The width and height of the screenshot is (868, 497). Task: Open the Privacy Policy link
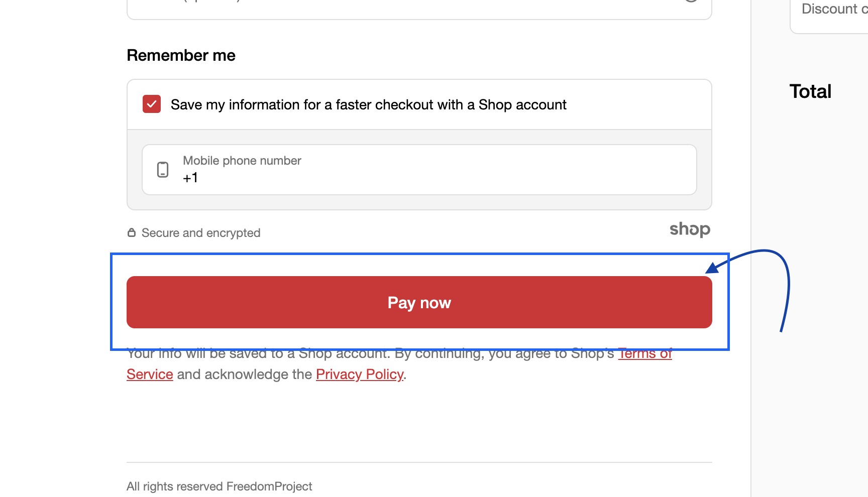[360, 374]
